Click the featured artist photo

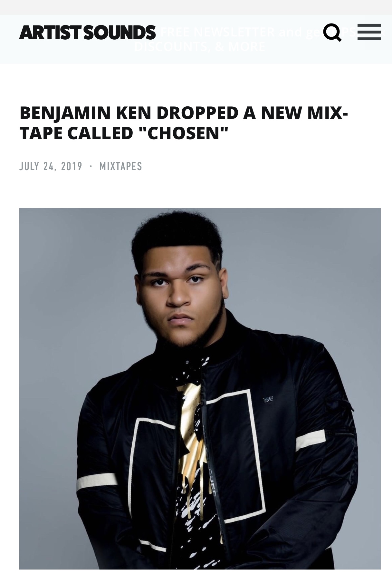[200, 389]
